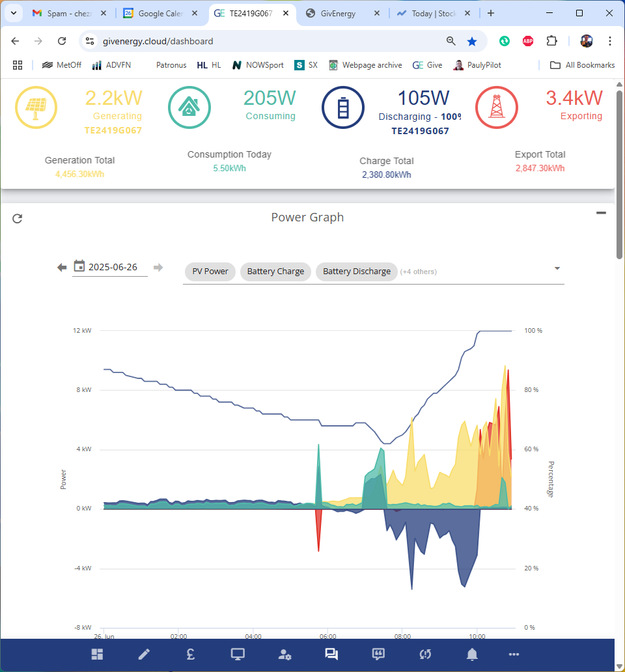Toggle the PV Power series chip
This screenshot has height=672, width=625.
(210, 272)
